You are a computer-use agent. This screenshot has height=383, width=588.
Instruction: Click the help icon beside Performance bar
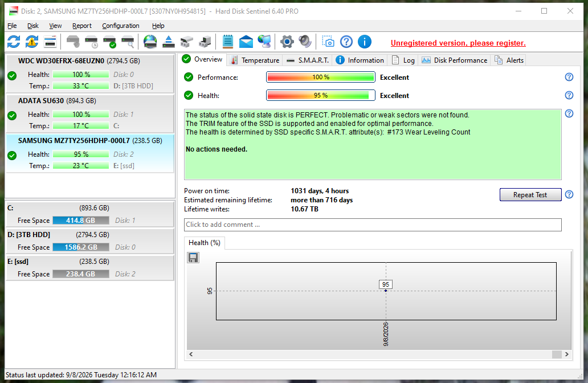[x=569, y=77]
